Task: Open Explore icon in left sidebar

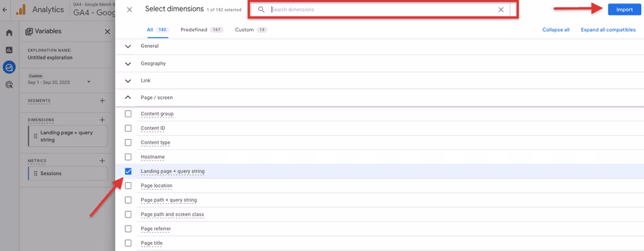Action: [9, 67]
